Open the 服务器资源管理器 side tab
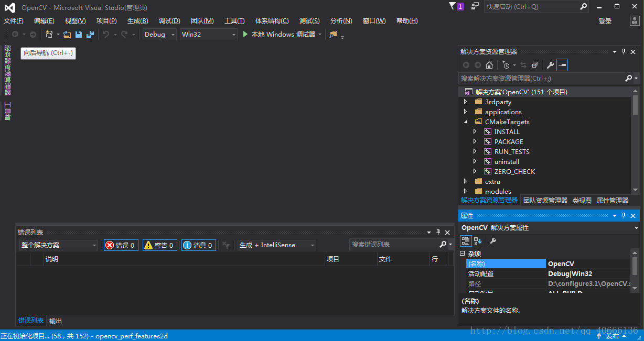Screen dimensions: 644x341 (7, 70)
